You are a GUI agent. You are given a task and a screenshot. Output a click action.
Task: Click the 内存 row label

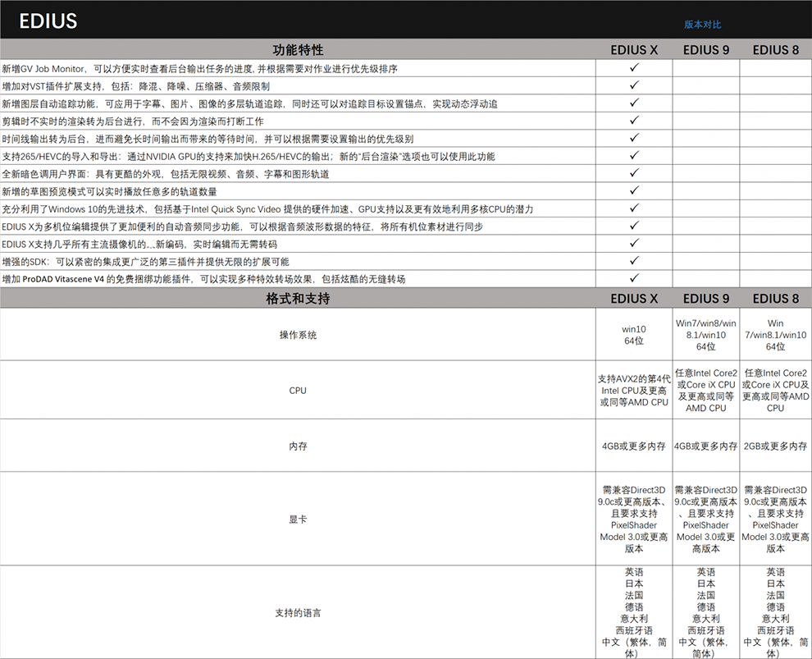(298, 446)
